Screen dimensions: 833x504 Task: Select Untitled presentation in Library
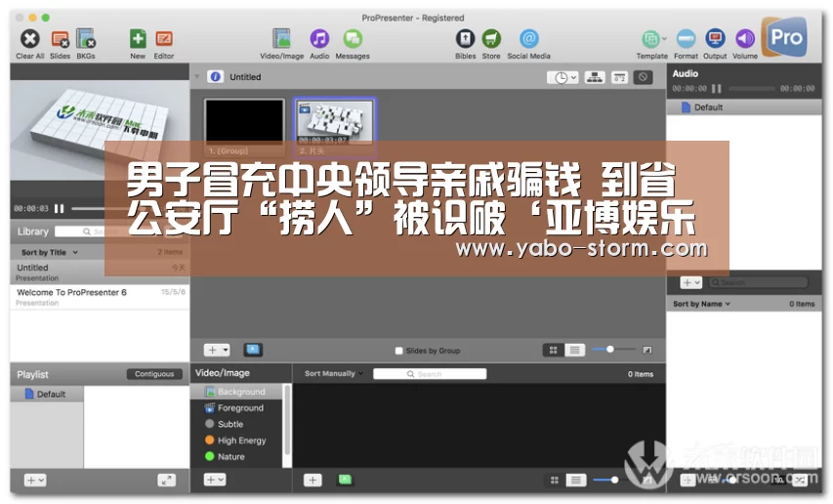(x=100, y=272)
